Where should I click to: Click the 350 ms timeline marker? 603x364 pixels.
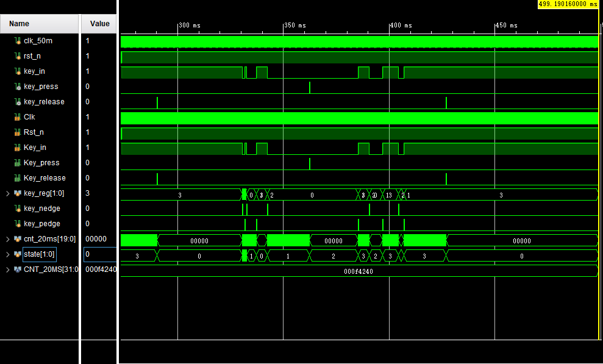coord(294,26)
